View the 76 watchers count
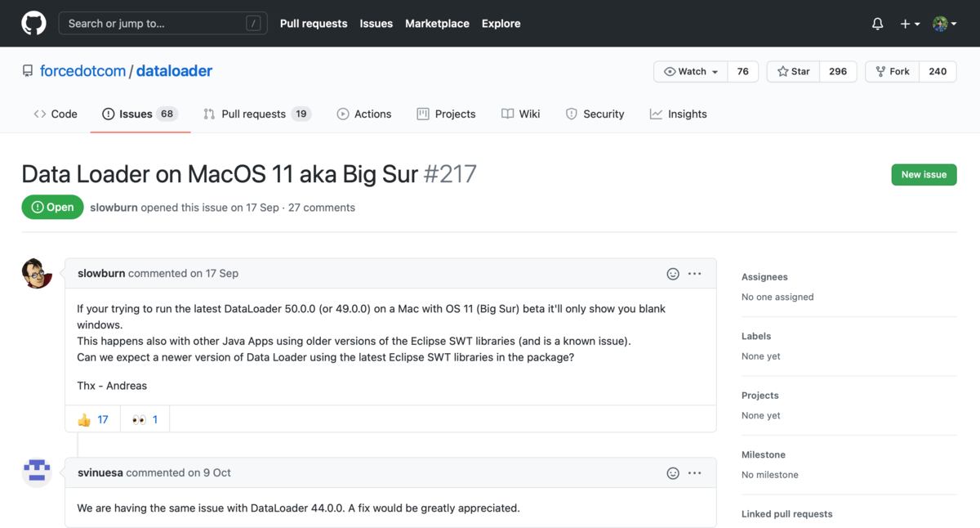This screenshot has height=528, width=980. pos(742,72)
